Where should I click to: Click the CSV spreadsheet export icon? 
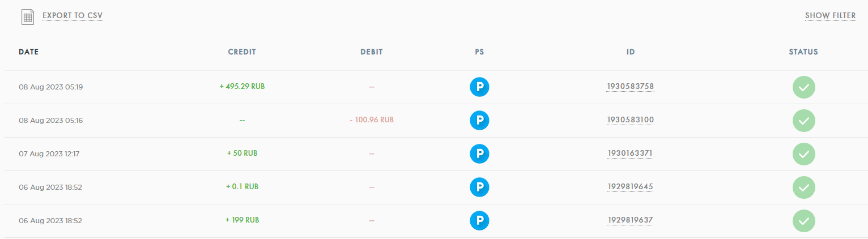28,16
